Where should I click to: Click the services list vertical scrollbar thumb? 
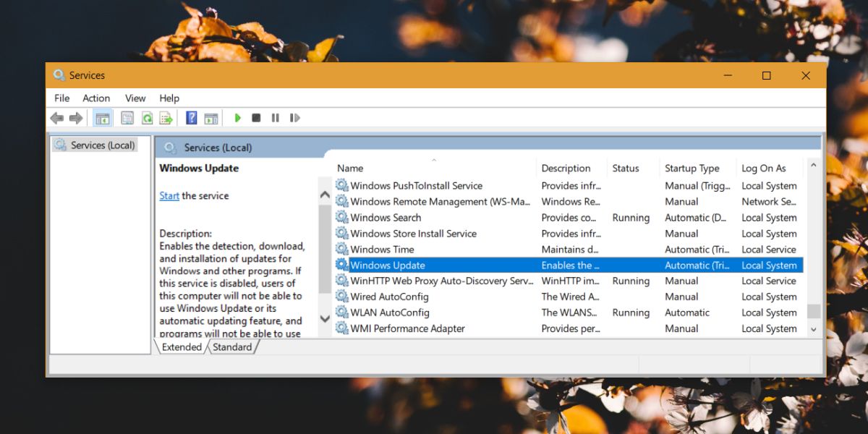(x=814, y=311)
